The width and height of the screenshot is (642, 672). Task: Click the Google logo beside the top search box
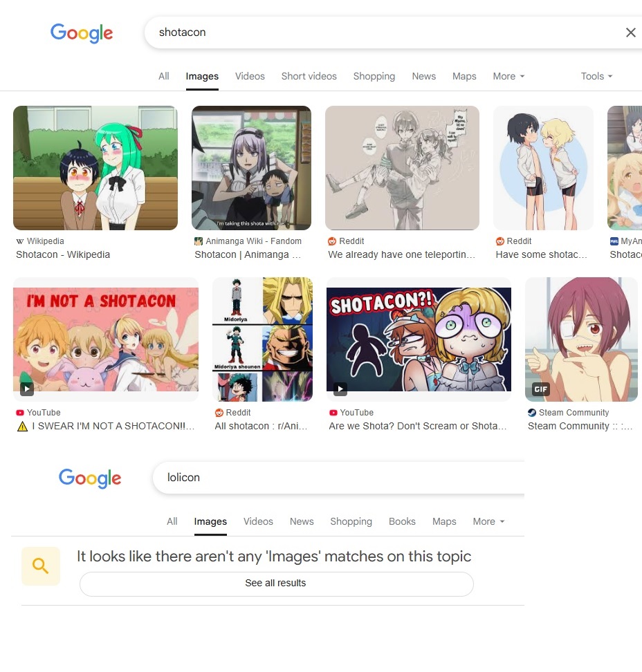82,33
